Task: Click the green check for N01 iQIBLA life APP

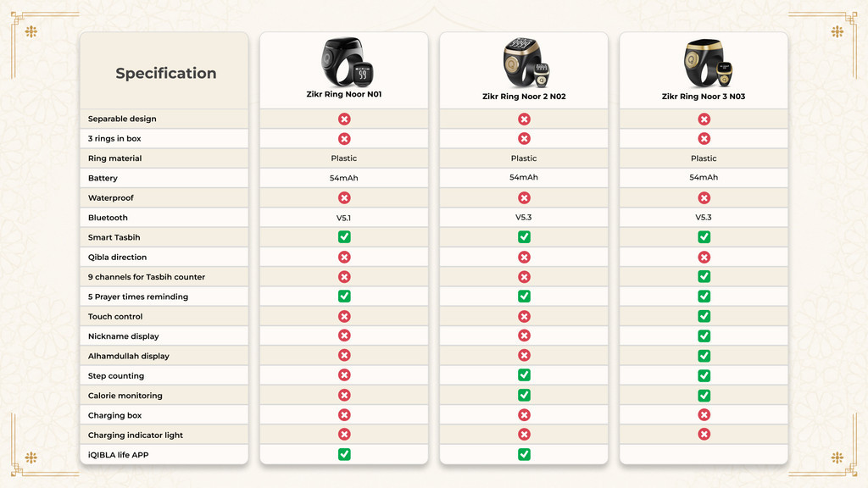Action: coord(344,454)
